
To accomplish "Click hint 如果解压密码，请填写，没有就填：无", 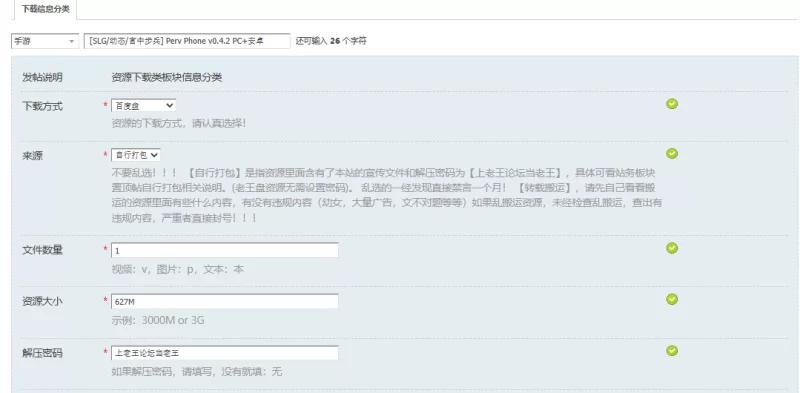I will click(x=196, y=372).
